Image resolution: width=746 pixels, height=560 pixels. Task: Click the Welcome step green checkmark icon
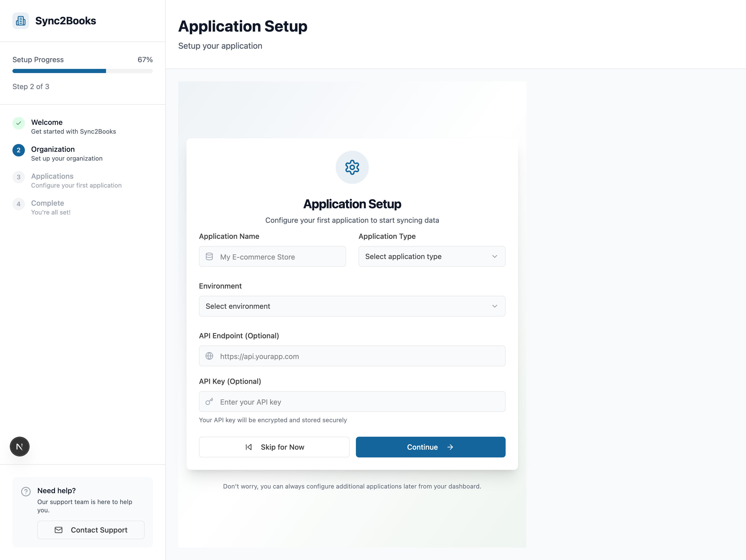point(19,123)
